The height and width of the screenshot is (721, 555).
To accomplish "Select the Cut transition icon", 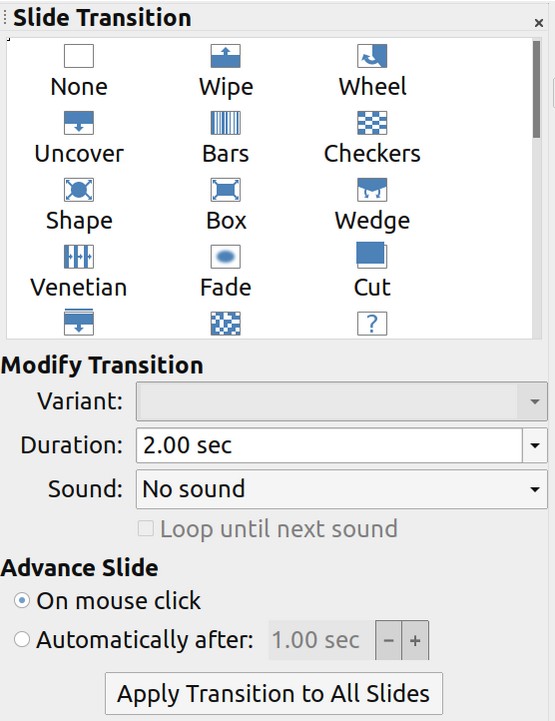I will tap(372, 255).
